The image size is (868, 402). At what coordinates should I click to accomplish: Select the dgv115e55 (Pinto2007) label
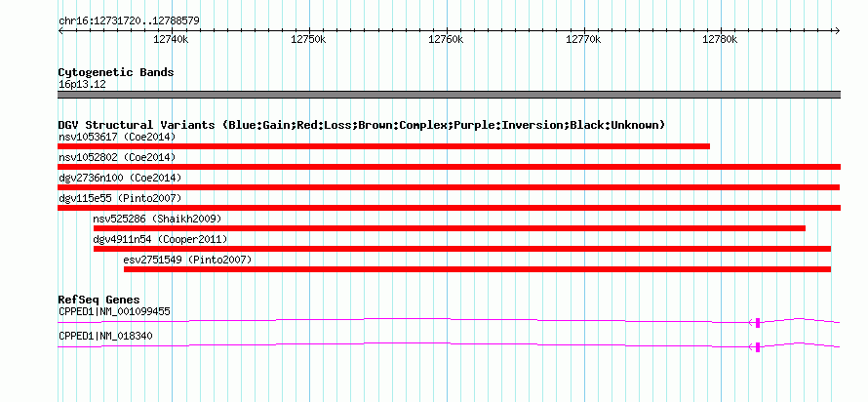[120, 198]
